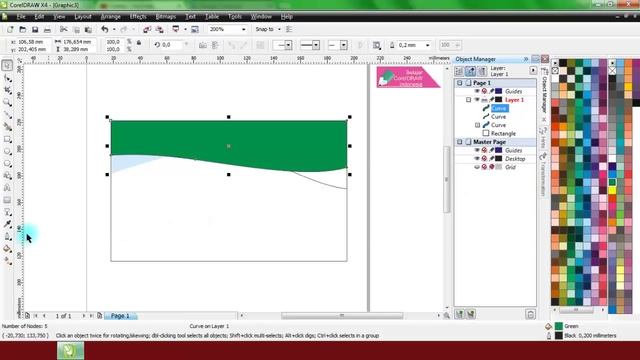Switch to the Page 1 tab

[x=120, y=316]
